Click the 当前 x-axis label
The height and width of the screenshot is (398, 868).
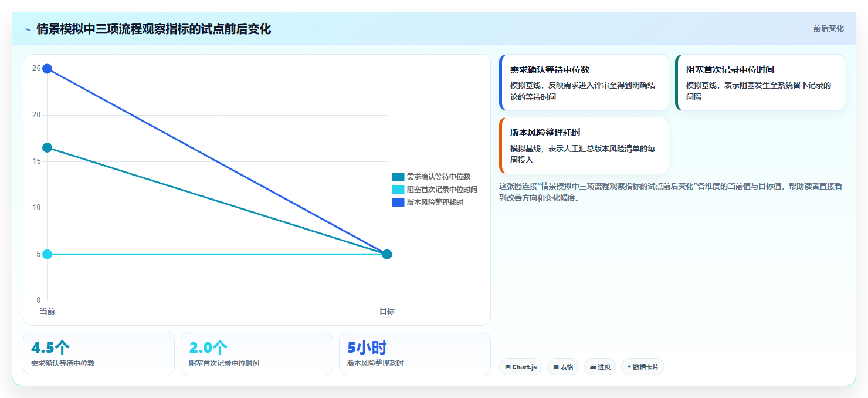[x=48, y=311]
